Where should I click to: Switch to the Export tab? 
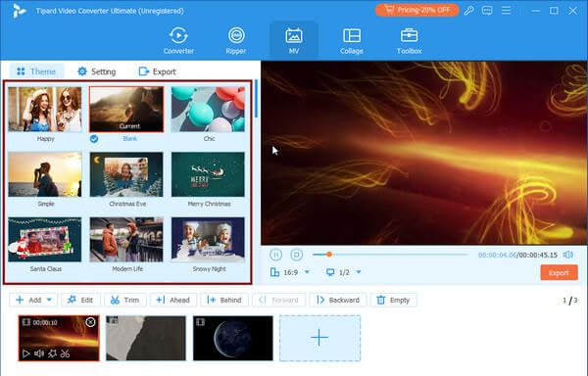click(x=157, y=71)
